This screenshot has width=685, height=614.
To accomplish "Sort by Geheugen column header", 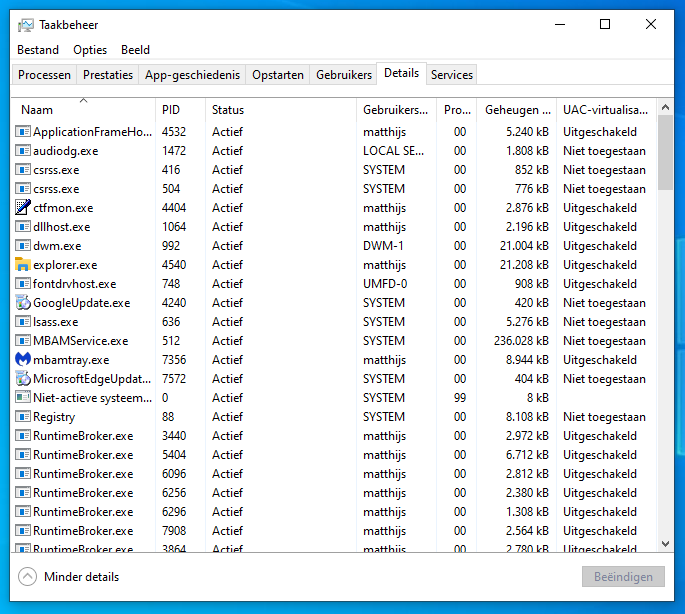I will pos(517,110).
